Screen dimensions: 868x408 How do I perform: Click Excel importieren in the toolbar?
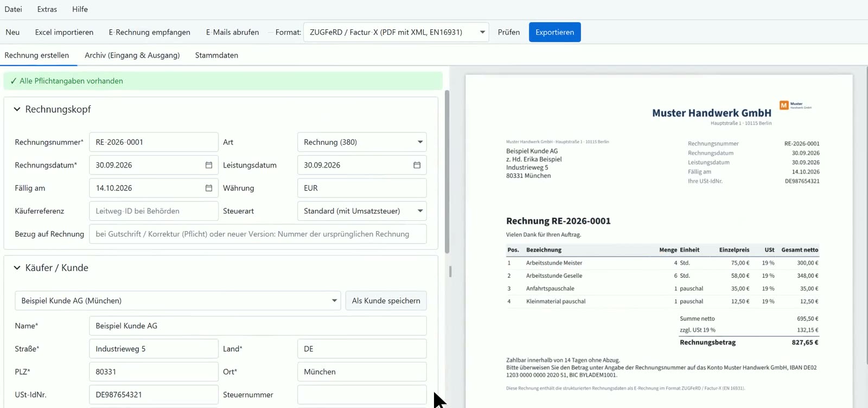[64, 32]
